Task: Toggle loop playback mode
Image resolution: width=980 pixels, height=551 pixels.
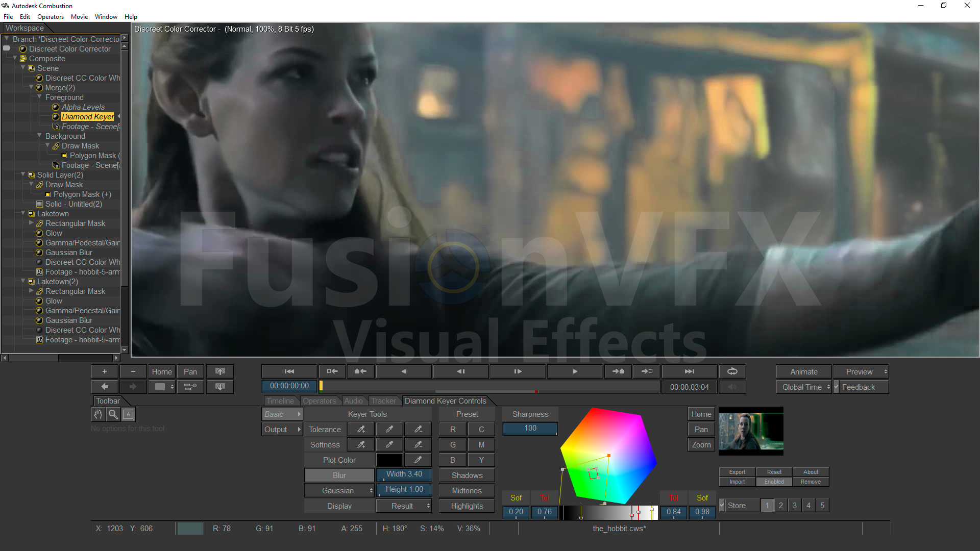Action: tap(732, 371)
